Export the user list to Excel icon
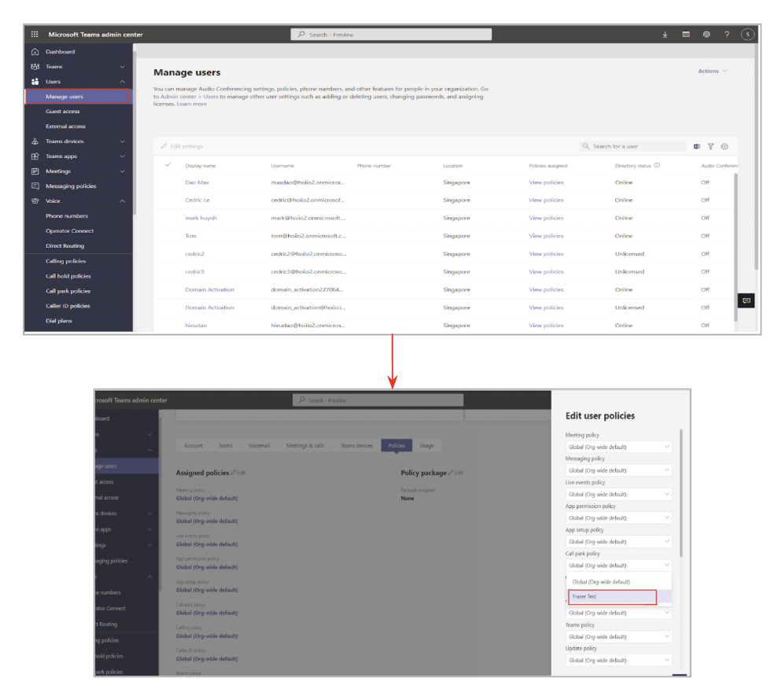The width and height of the screenshot is (782, 700). 697,146
